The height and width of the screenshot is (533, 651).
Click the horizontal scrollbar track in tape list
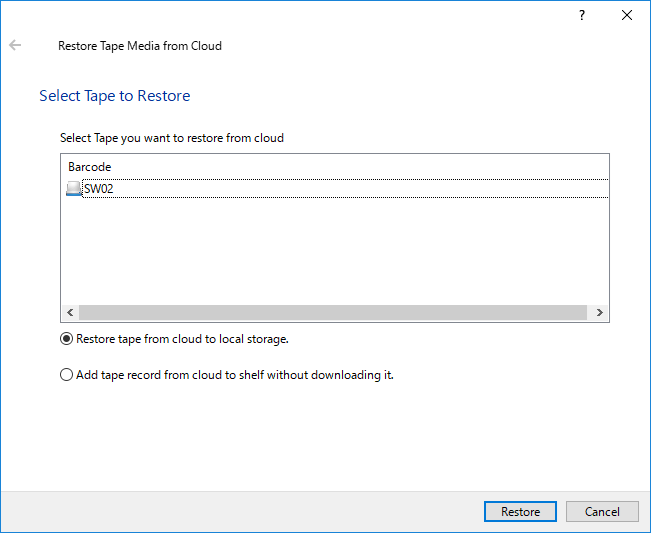tap(333, 313)
